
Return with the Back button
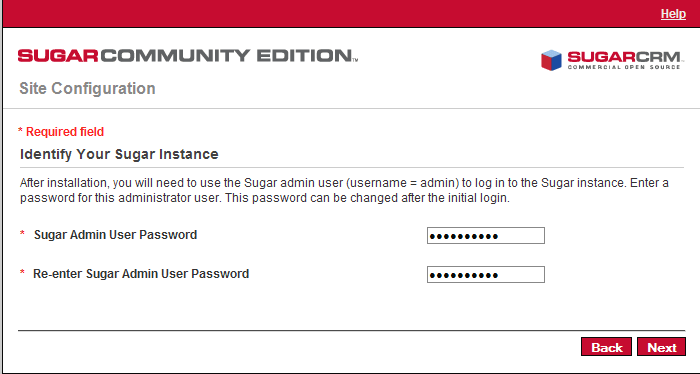[x=606, y=347]
